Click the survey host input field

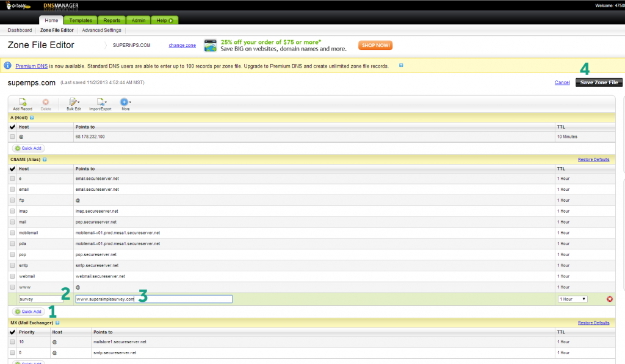pyautogui.click(x=40, y=299)
